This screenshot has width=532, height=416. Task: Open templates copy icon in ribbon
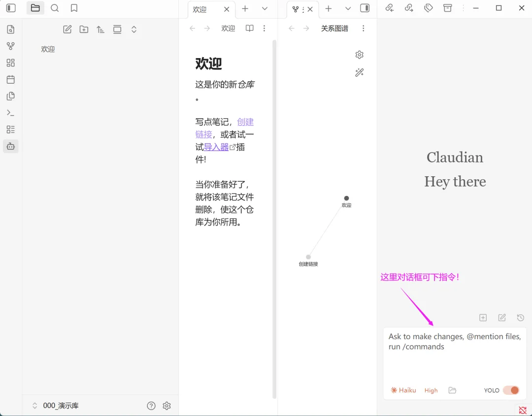click(x=10, y=96)
